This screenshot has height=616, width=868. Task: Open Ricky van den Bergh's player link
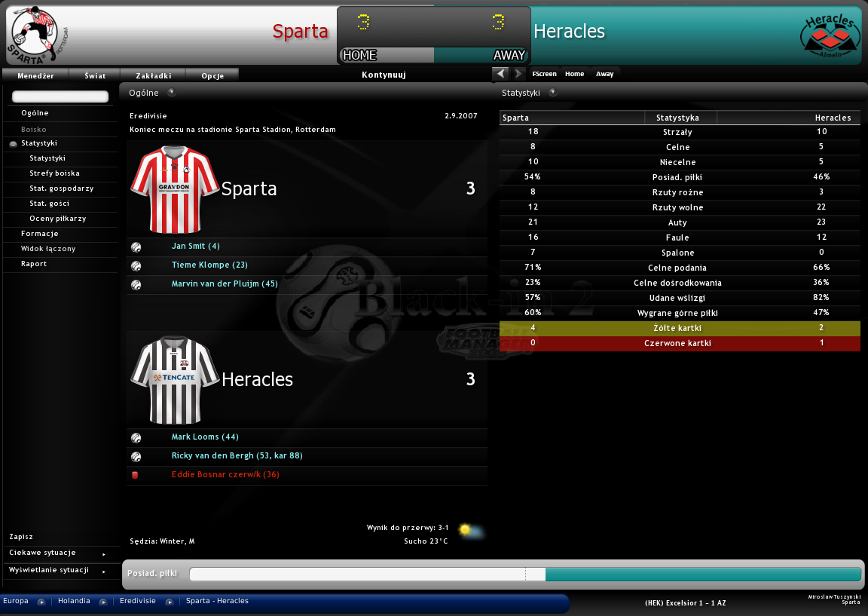click(x=237, y=456)
